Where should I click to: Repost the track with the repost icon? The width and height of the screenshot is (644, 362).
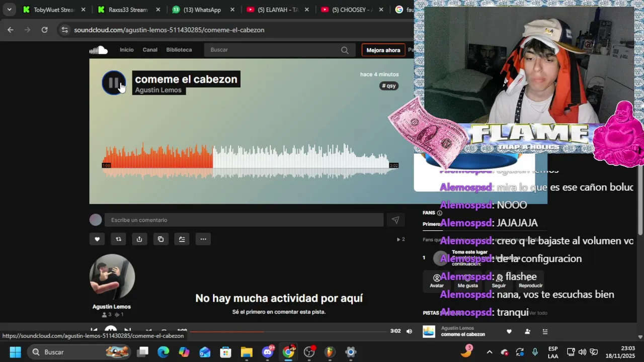[118, 239]
